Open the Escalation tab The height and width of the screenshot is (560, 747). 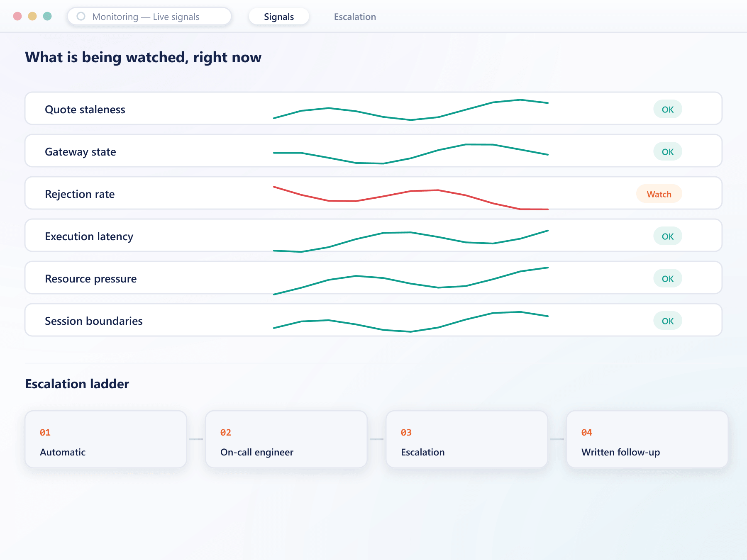(x=355, y=17)
